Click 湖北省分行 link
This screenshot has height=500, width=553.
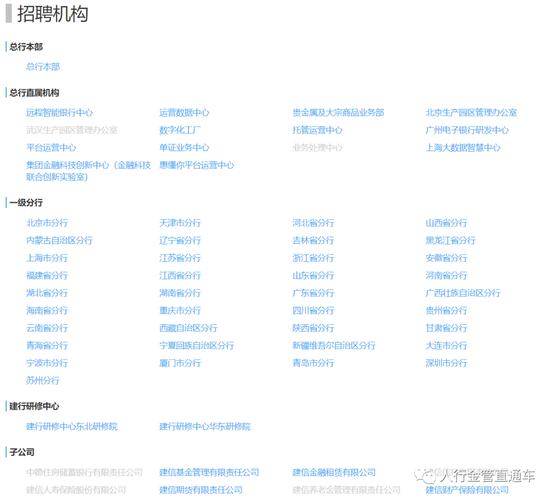coord(47,293)
